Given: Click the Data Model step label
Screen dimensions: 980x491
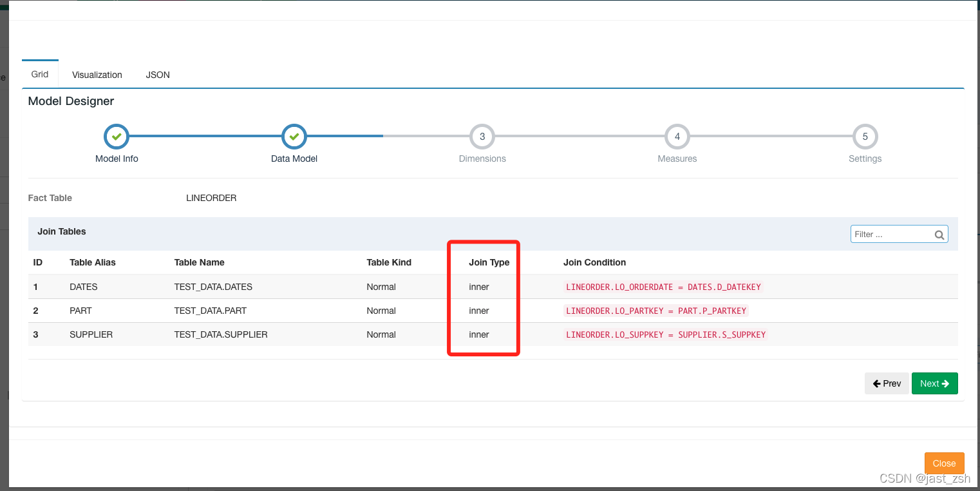Looking at the screenshot, I should [x=294, y=159].
